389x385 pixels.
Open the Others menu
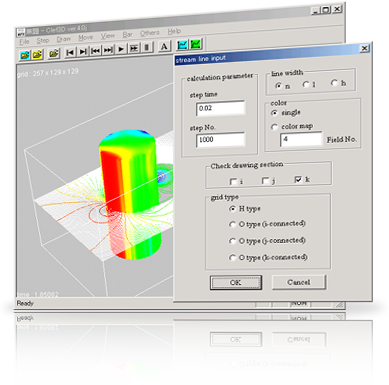point(150,33)
